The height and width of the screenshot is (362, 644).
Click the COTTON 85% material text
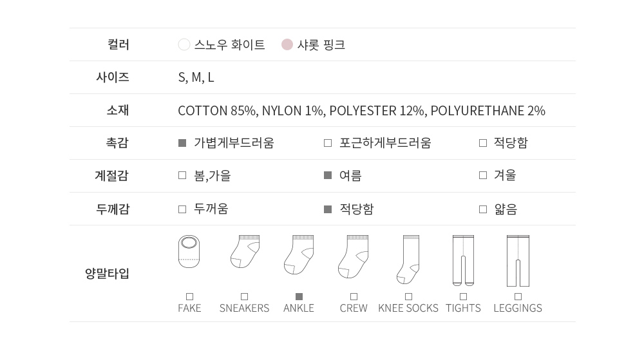click(218, 111)
